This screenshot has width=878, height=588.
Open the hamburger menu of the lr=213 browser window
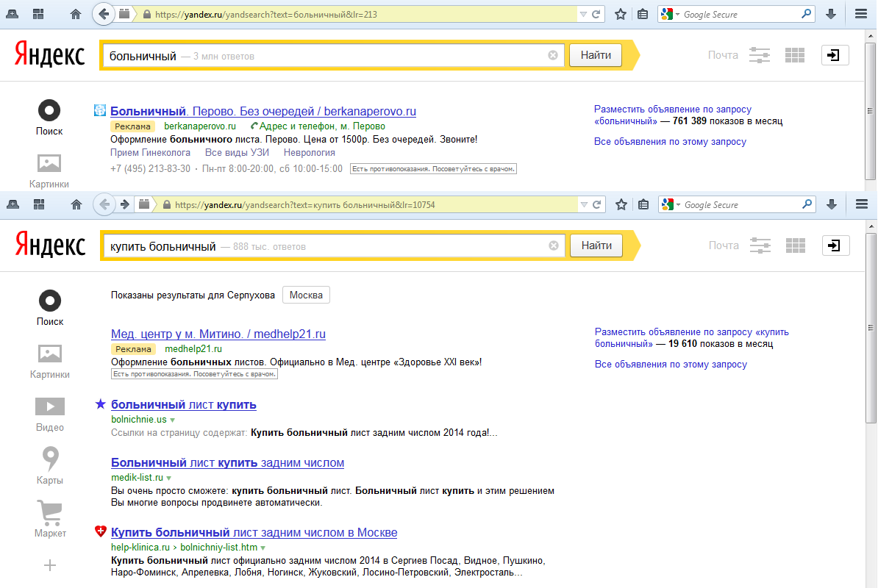pyautogui.click(x=861, y=15)
